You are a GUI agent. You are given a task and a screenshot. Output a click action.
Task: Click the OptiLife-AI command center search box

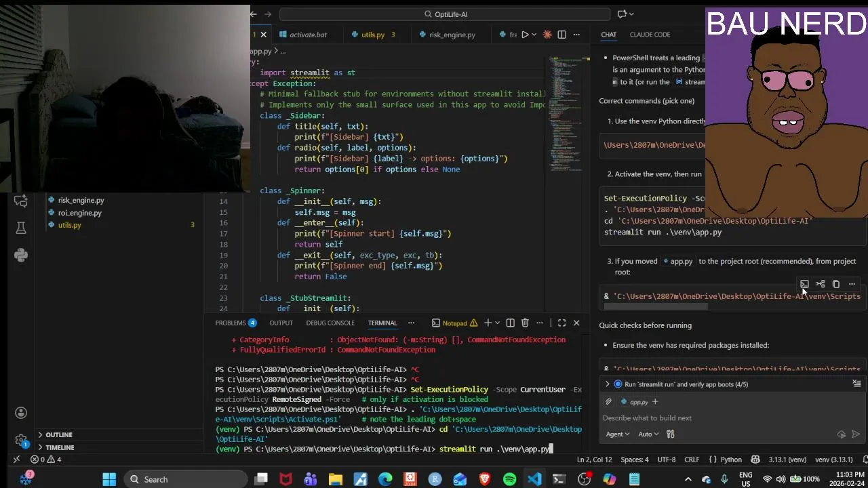(446, 14)
